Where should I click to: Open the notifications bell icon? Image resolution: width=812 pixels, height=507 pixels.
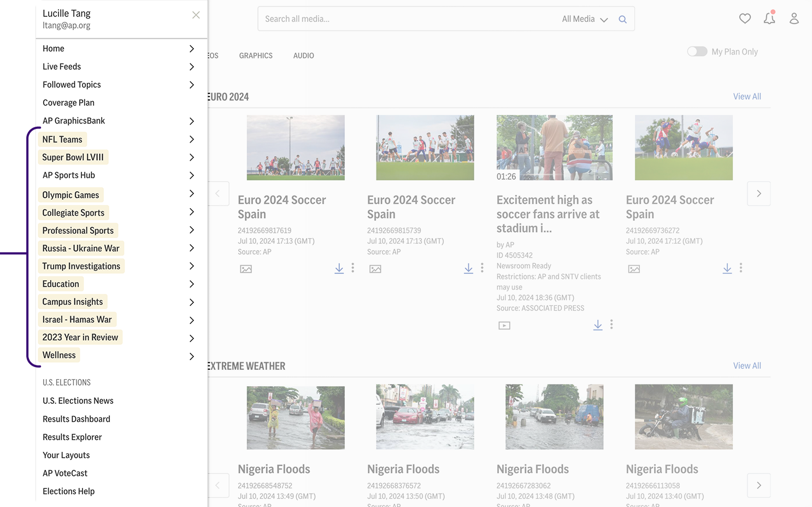click(769, 18)
